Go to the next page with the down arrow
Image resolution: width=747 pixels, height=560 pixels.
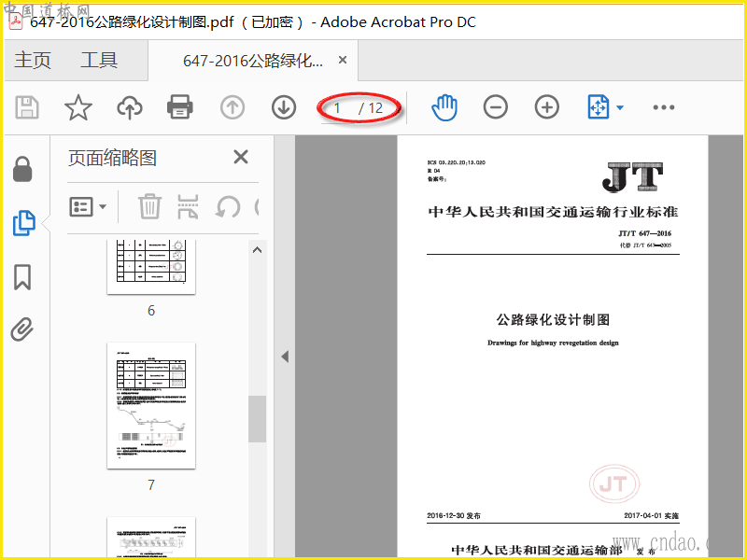point(284,107)
